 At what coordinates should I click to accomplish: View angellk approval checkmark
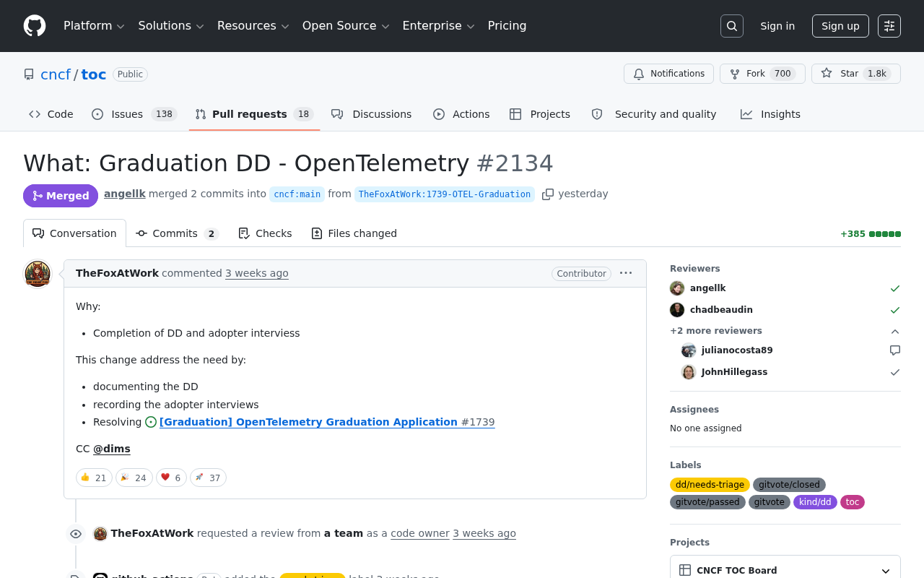pos(895,288)
